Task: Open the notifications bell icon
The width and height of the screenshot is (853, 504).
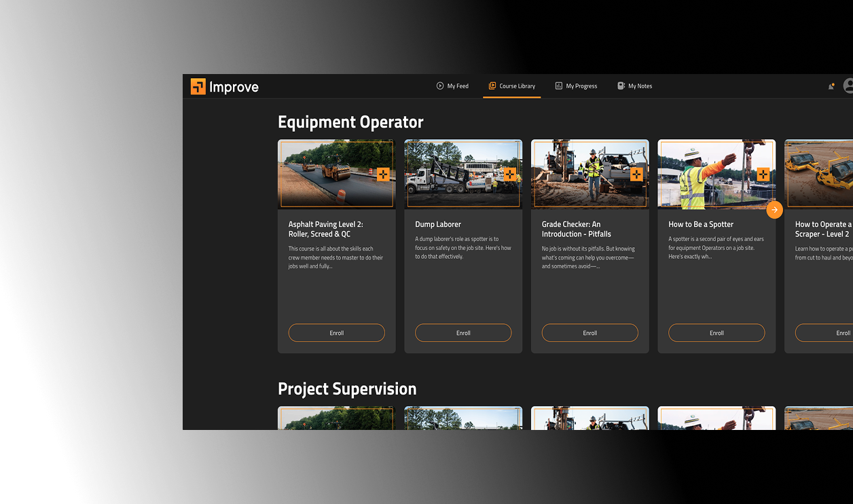Action: 831,86
